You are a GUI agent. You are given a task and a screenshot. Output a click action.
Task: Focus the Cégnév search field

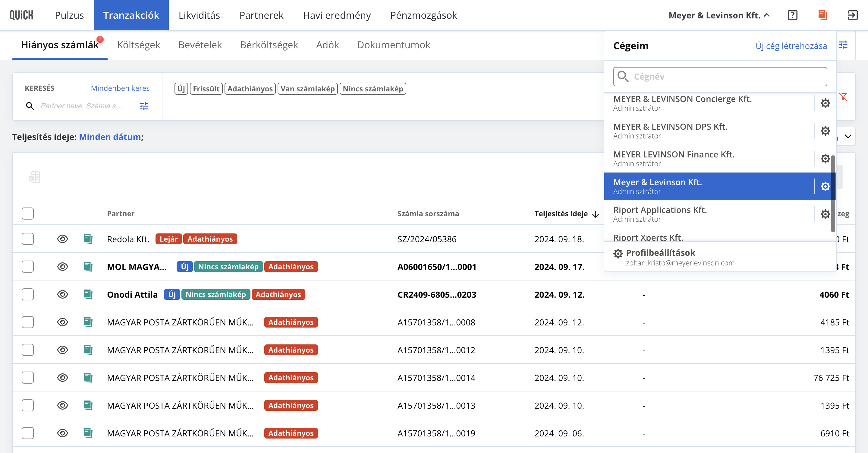tap(720, 77)
